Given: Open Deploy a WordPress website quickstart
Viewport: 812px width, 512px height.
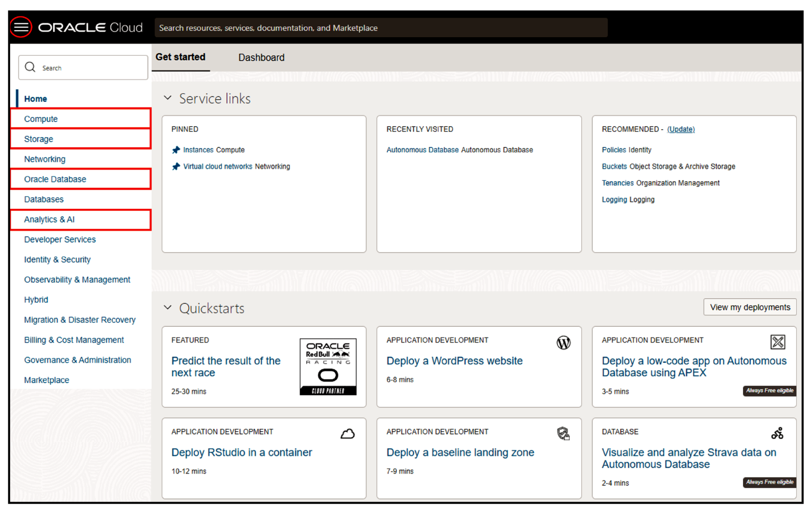Looking at the screenshot, I should click(x=454, y=361).
